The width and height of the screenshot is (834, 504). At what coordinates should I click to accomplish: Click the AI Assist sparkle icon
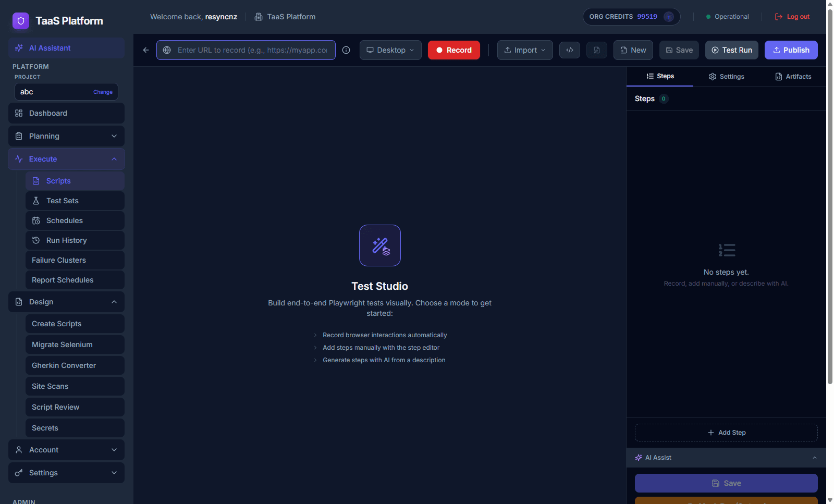(639, 457)
